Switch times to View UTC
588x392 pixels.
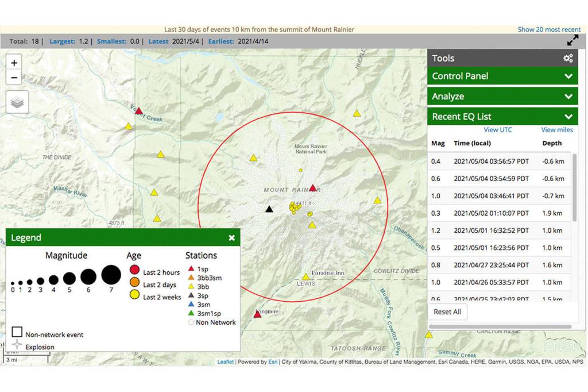coord(498,130)
